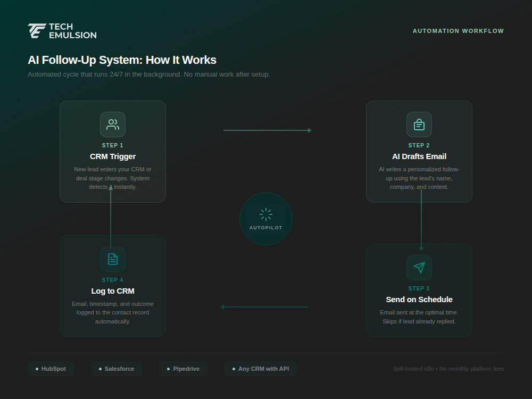This screenshot has height=399, width=532.
Task: Click the STEP 1 label
Action: pyautogui.click(x=113, y=145)
